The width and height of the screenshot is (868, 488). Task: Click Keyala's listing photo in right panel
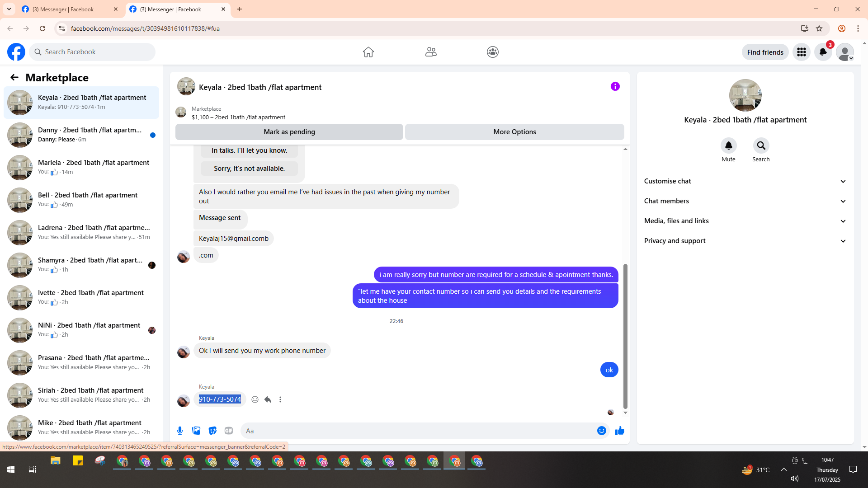point(745,95)
